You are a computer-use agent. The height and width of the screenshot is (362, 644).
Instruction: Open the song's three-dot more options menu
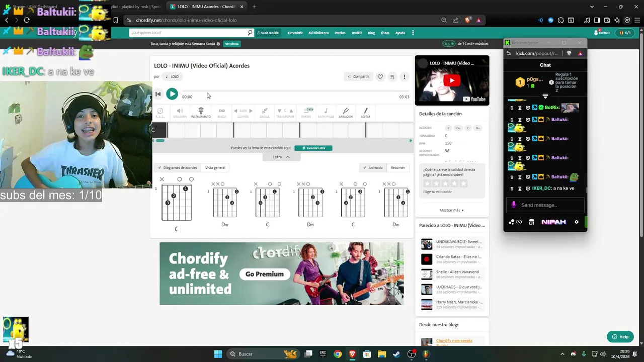404,77
